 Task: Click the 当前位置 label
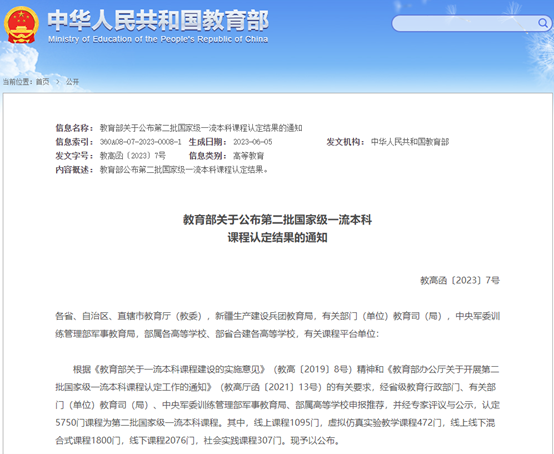point(18,82)
